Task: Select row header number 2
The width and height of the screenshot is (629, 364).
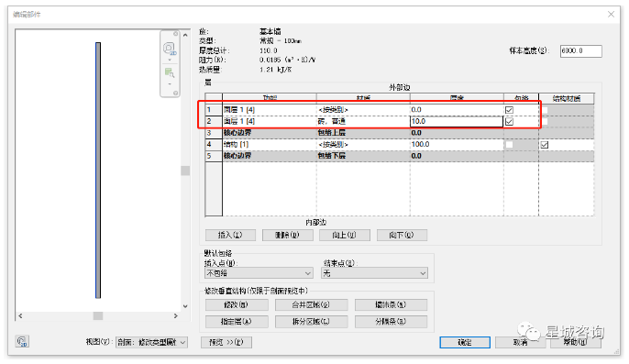Action: tap(214, 122)
